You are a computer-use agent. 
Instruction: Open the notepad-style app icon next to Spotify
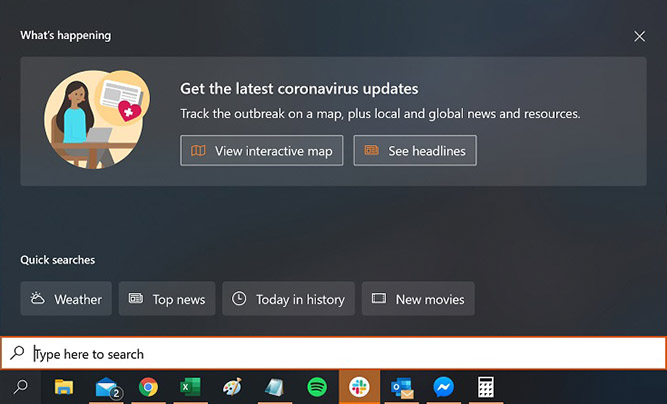(274, 387)
